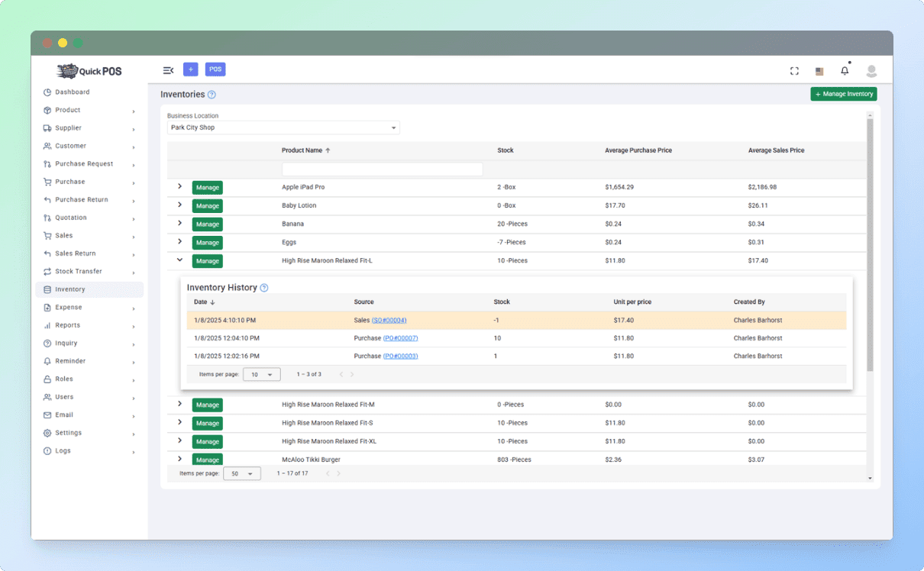Click the Inventory database icon
Screen dimensions: 924x571
47,289
